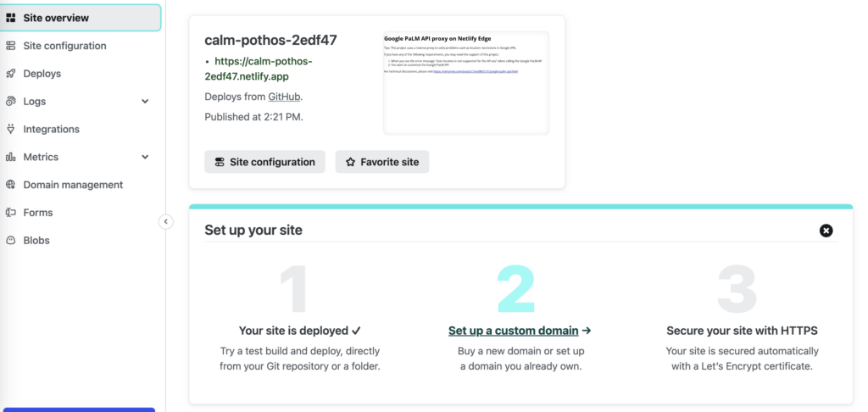Click the Favorite site button
The image size is (868, 412).
tap(382, 162)
